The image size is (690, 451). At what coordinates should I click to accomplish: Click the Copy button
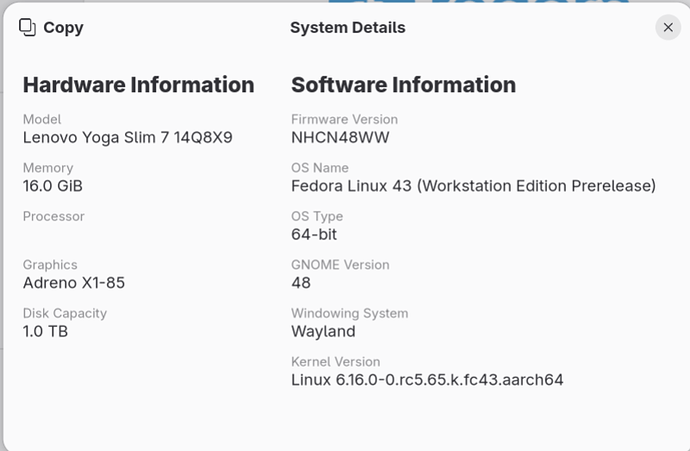click(51, 27)
